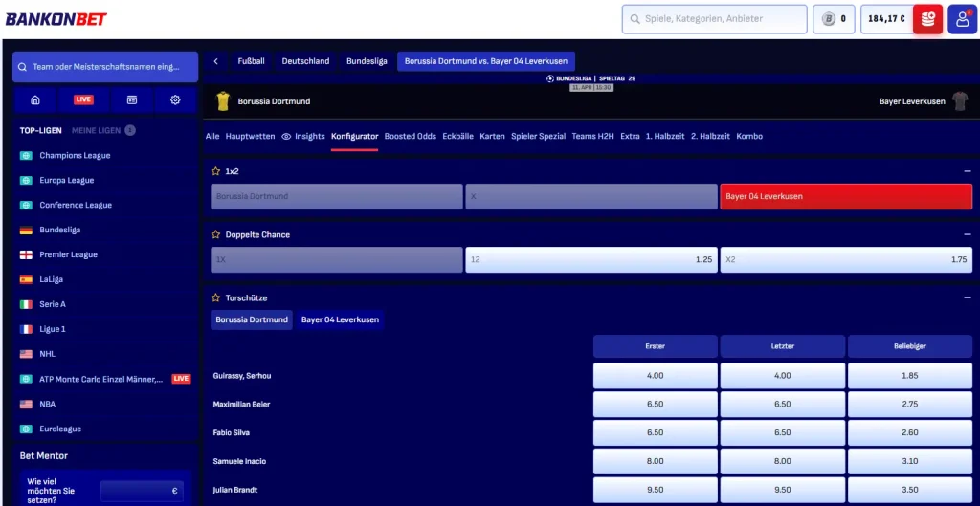Open the Karten tab

492,136
